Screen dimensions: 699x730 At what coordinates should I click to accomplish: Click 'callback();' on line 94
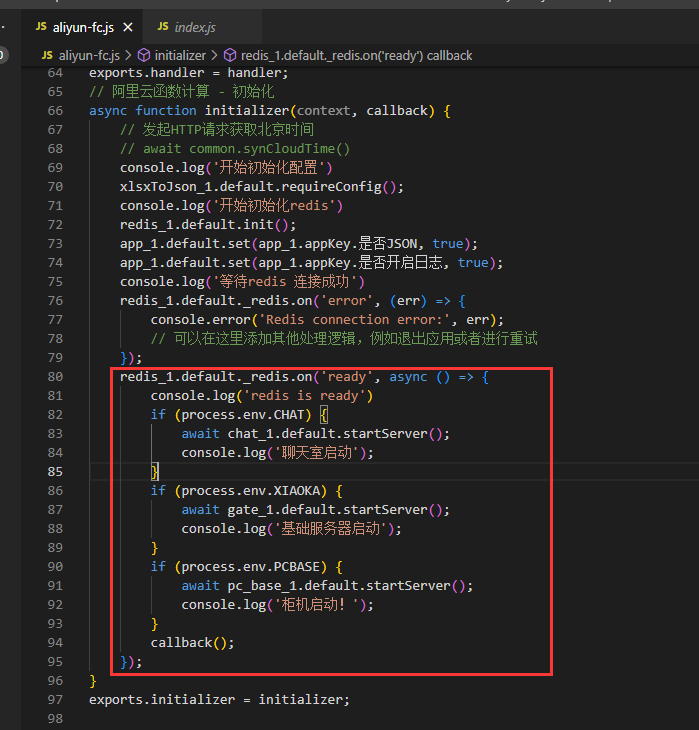[x=192, y=643]
